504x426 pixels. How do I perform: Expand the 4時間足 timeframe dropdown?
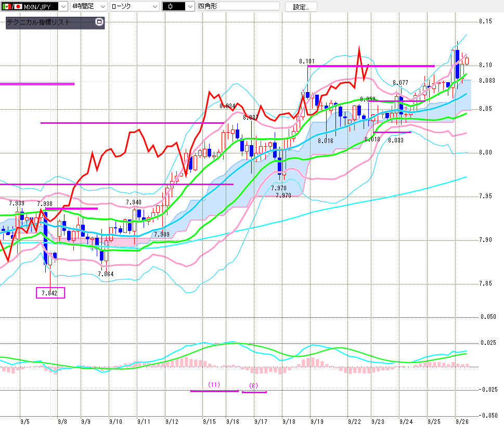pos(102,7)
